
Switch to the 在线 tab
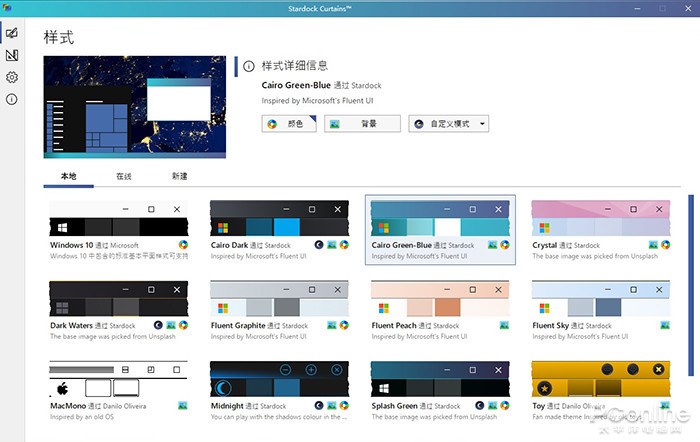124,176
